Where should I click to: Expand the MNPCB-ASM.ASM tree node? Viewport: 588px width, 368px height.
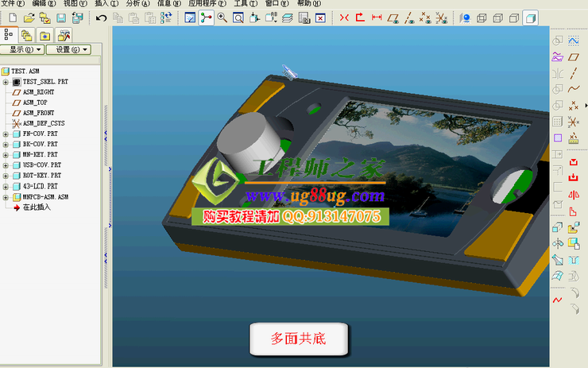[6, 196]
